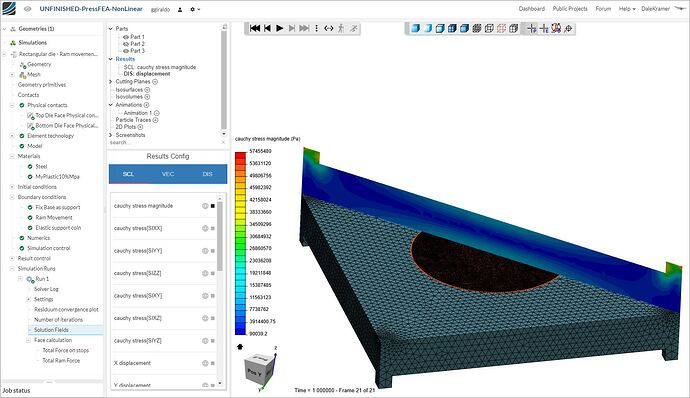This screenshot has height=398, width=690.
Task: Open animation options vertical dots
Action: point(316,28)
